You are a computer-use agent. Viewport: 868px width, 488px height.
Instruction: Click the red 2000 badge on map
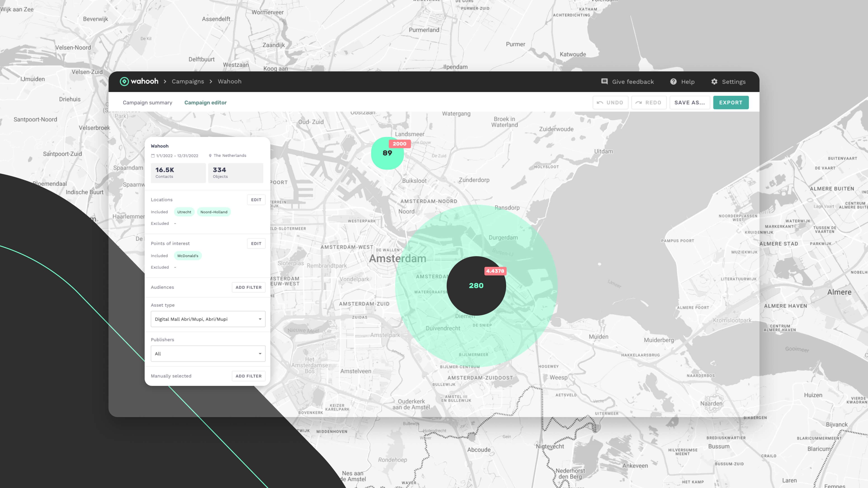point(399,144)
